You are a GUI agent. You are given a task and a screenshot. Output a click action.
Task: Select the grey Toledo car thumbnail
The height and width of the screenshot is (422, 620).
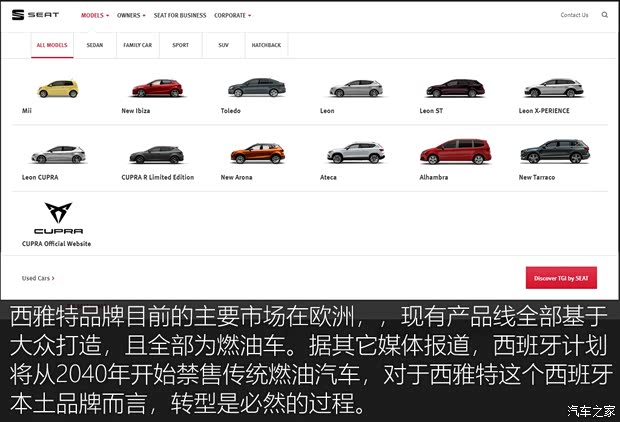pyautogui.click(x=257, y=87)
